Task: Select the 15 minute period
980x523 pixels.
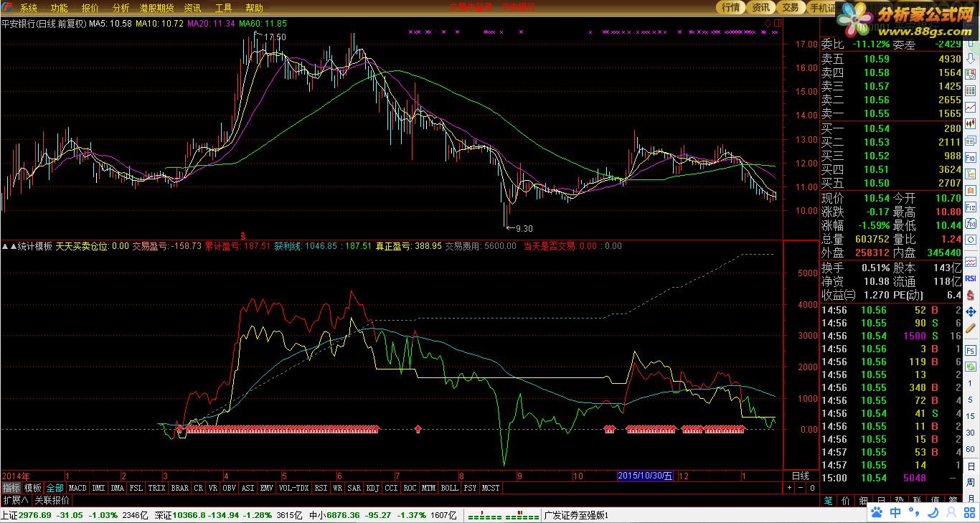Action: coord(970,416)
